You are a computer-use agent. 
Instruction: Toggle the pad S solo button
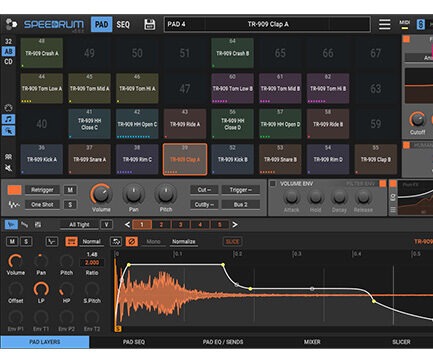pyautogui.click(x=70, y=205)
